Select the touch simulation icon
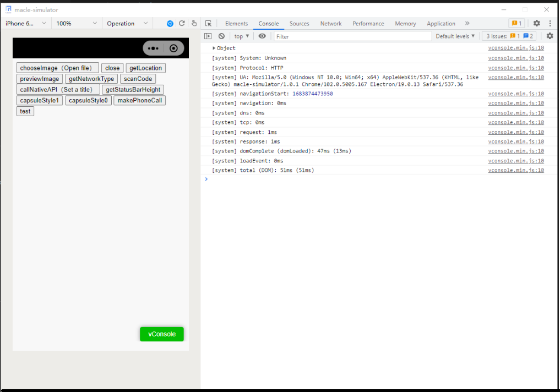560x392 pixels. [x=194, y=23]
